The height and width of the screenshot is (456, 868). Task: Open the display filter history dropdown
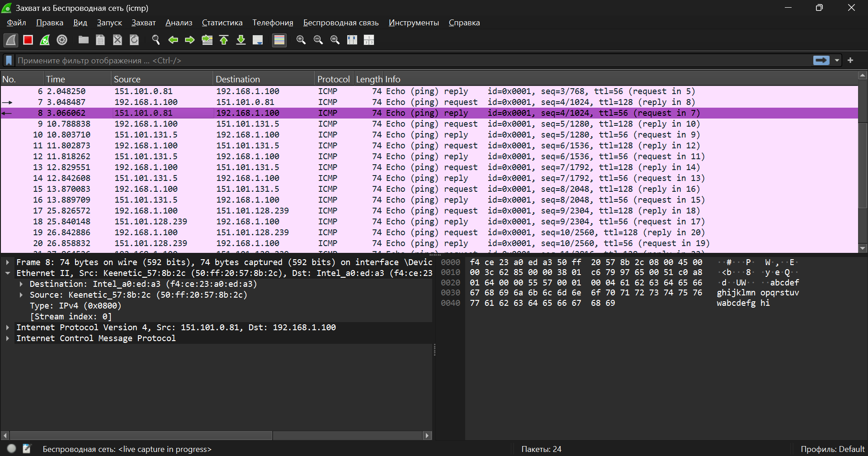pyautogui.click(x=837, y=61)
